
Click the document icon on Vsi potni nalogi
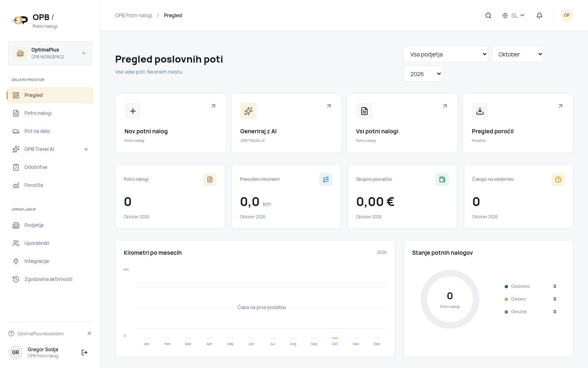tap(364, 111)
